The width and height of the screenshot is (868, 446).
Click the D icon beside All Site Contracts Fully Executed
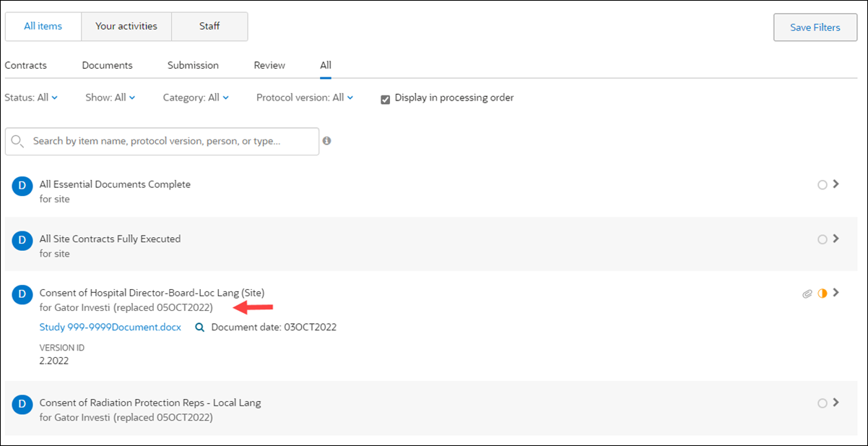22,240
